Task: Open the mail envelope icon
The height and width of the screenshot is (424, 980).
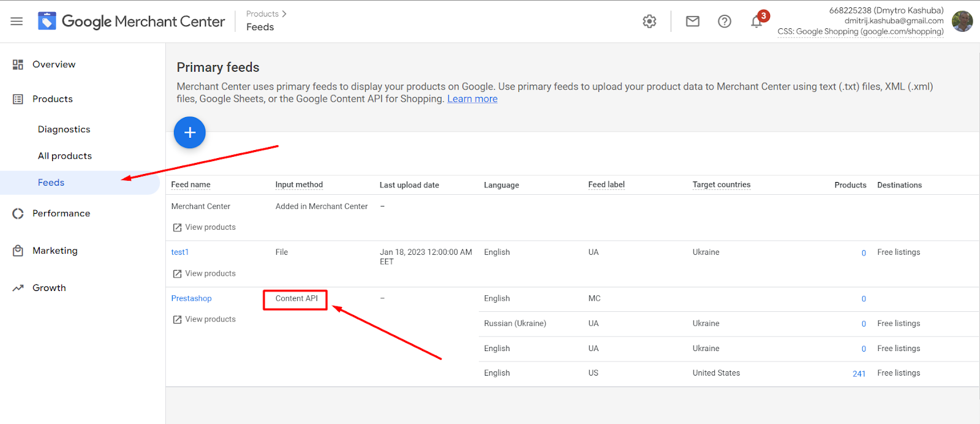Action: (x=693, y=21)
